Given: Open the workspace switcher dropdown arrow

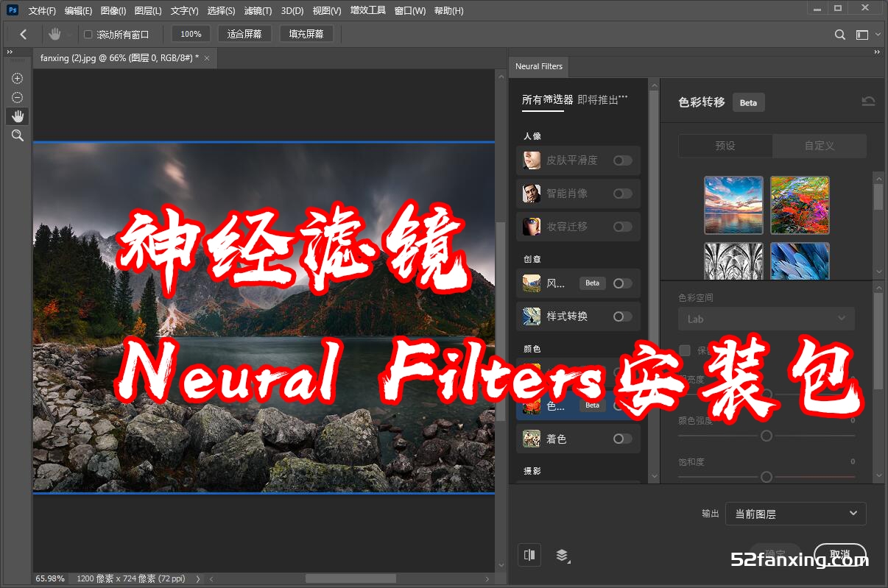Looking at the screenshot, I should click(x=878, y=35).
